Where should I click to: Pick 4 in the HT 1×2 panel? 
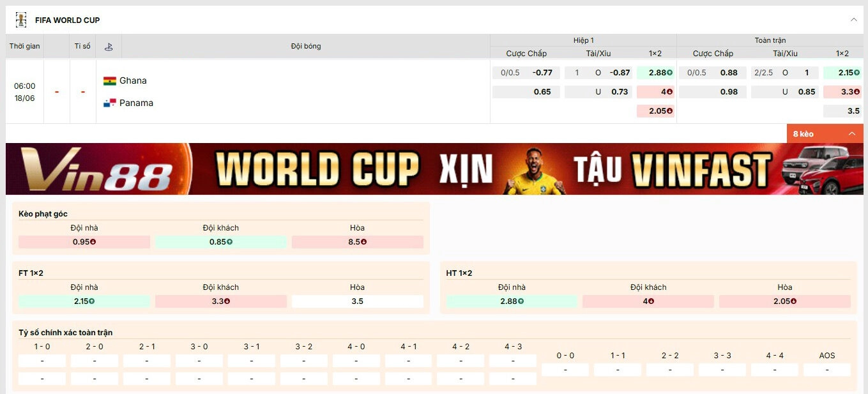pyautogui.click(x=648, y=301)
